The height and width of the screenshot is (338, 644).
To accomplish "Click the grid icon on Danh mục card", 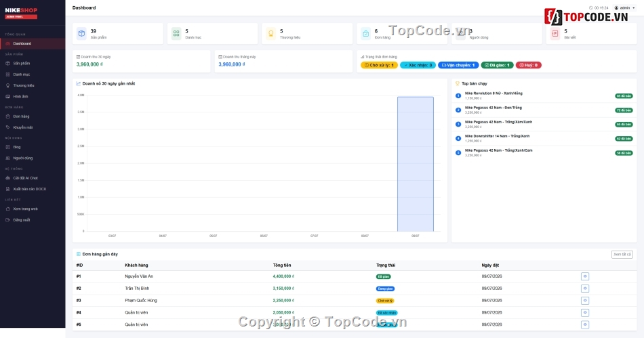I will pyautogui.click(x=176, y=34).
